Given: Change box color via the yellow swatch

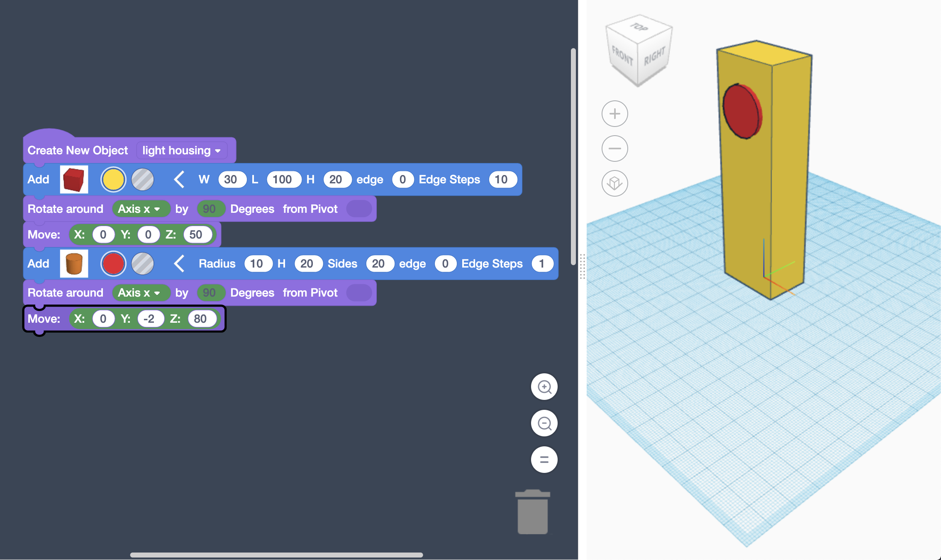Looking at the screenshot, I should [x=113, y=179].
